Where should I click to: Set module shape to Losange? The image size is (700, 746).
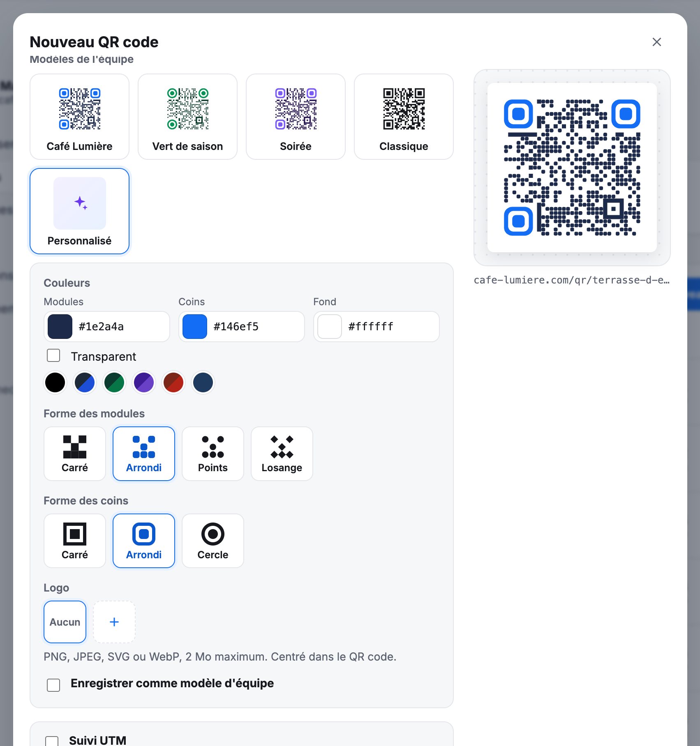pyautogui.click(x=282, y=454)
